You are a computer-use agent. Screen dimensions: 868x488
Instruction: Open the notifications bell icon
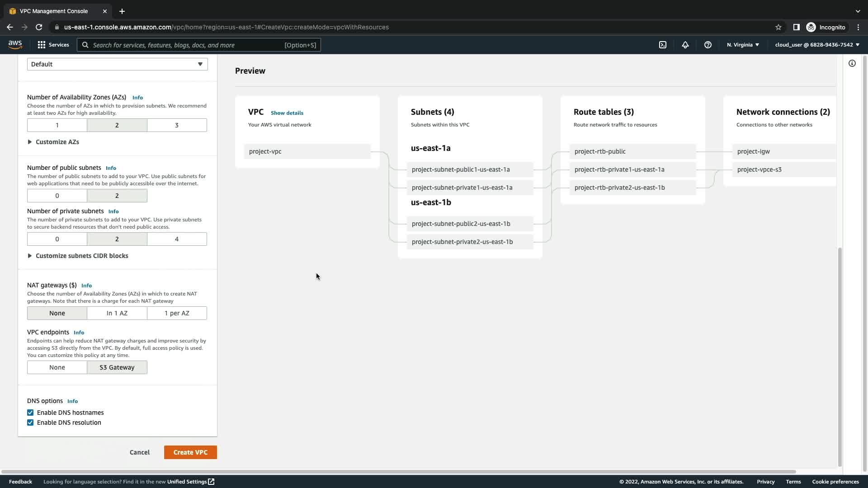685,45
